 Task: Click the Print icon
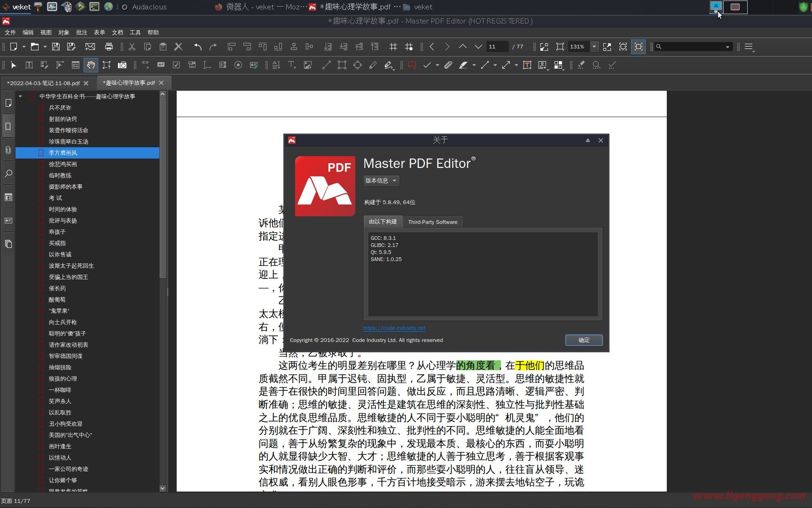(109, 47)
